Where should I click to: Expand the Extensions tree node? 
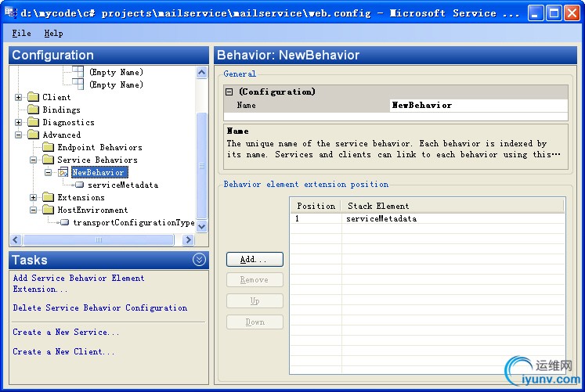click(x=33, y=197)
